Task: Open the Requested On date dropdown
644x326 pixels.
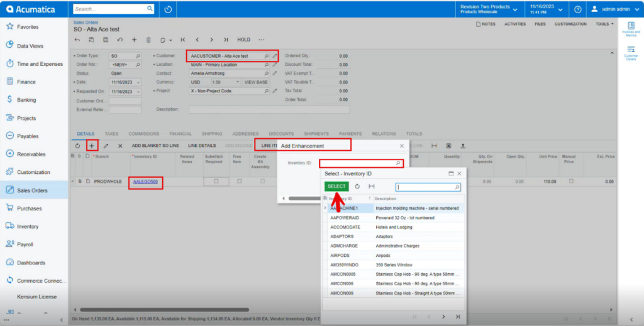Action: pos(138,92)
